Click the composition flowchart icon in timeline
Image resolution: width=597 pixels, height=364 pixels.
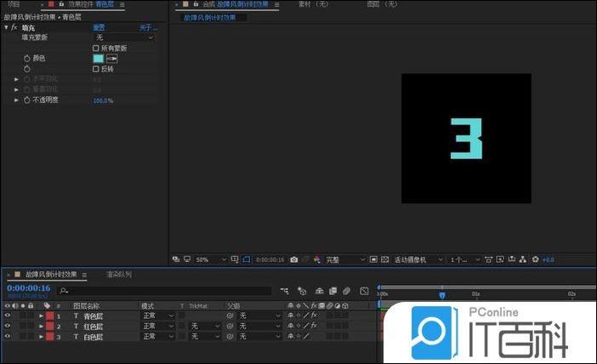286,291
